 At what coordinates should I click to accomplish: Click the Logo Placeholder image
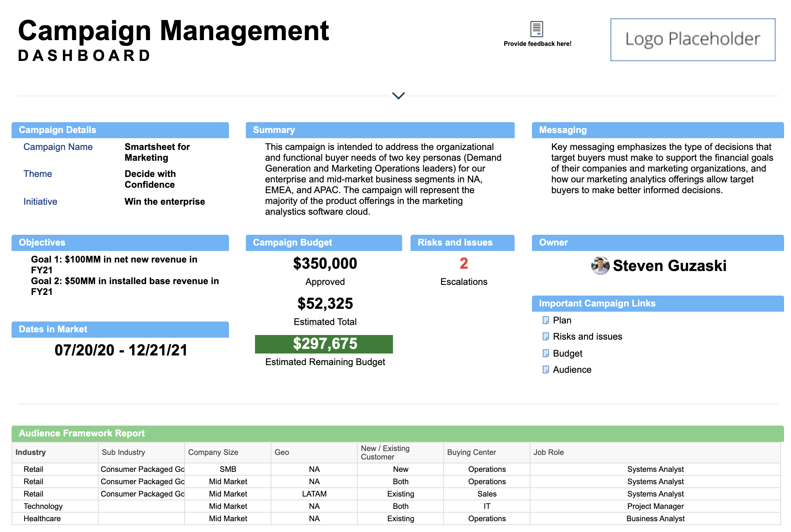click(x=692, y=40)
